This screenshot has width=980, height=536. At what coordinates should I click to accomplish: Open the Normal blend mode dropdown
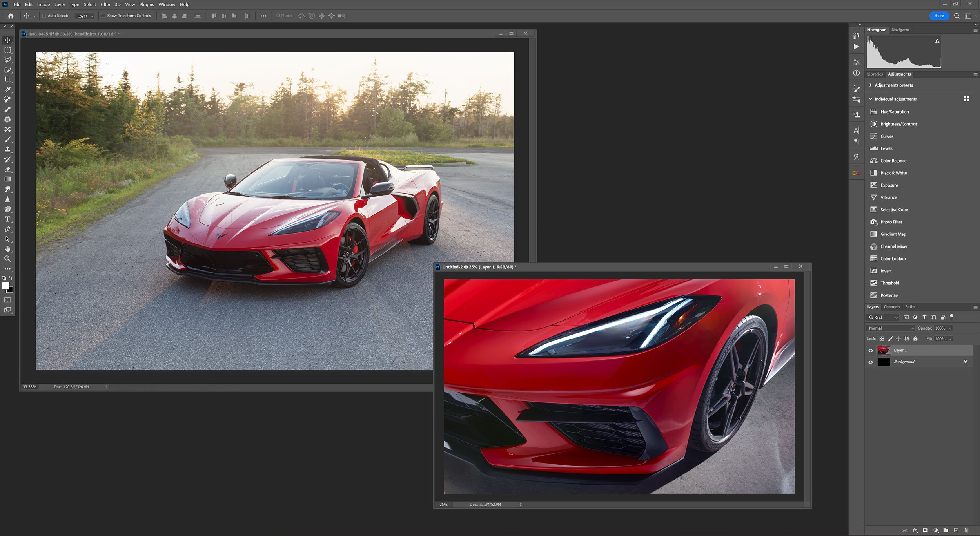[x=890, y=328]
